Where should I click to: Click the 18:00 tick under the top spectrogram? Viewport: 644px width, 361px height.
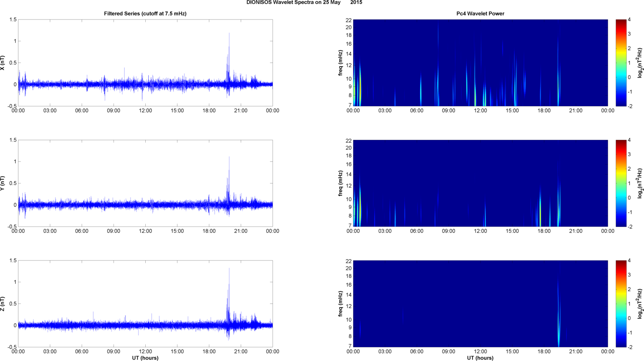tap(544, 111)
